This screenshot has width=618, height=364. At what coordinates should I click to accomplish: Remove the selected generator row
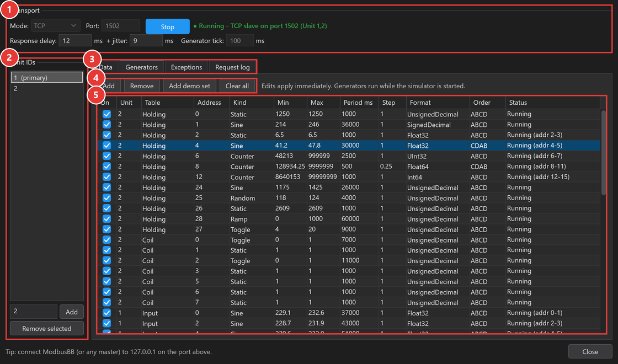coord(142,86)
